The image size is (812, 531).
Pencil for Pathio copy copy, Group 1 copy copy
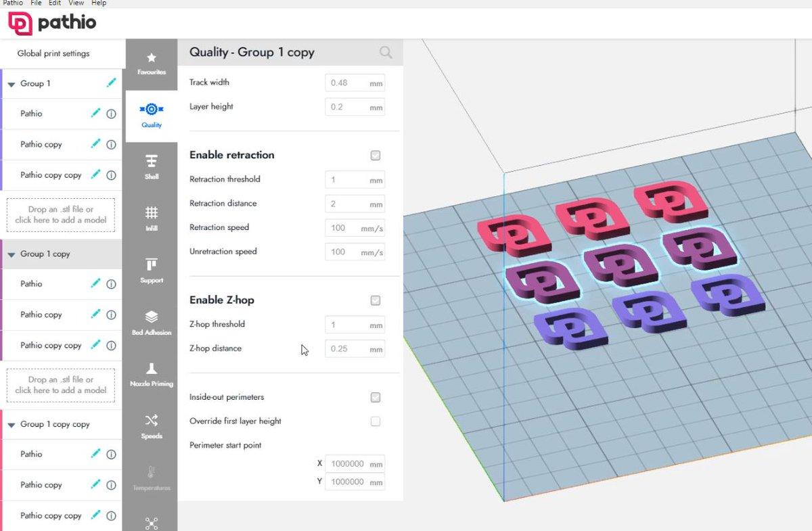95,515
